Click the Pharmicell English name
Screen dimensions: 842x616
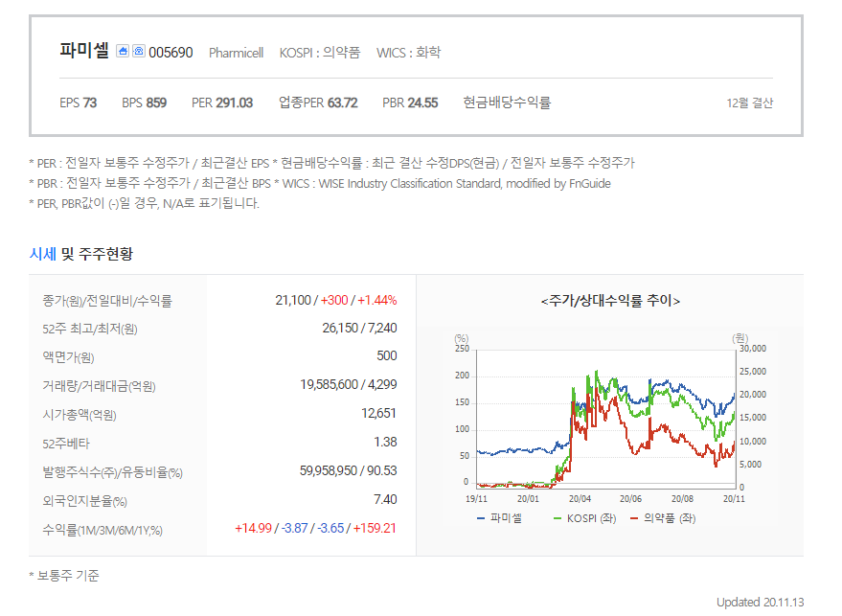237,53
